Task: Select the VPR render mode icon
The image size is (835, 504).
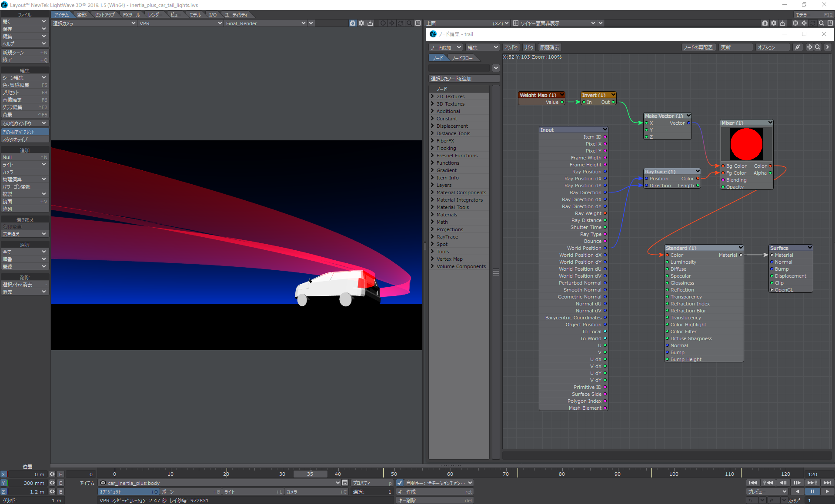Action: click(353, 23)
